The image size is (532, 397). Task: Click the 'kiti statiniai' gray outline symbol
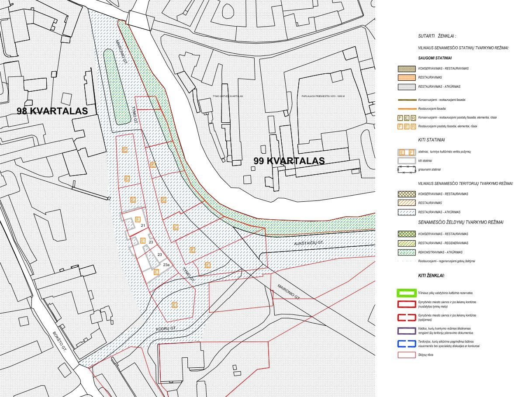click(406, 161)
